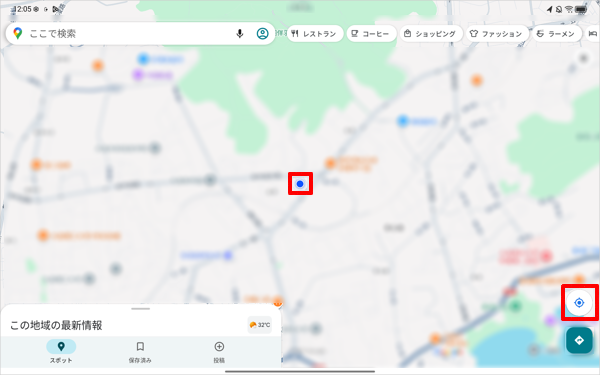Image resolution: width=600 pixels, height=375 pixels.
Task: Center map on my location button
Action: pyautogui.click(x=579, y=303)
